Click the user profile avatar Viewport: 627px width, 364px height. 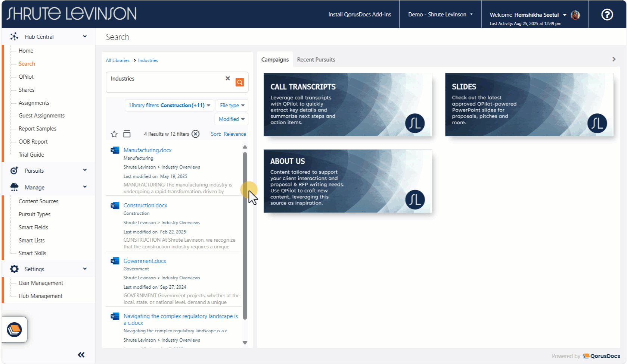coord(575,15)
